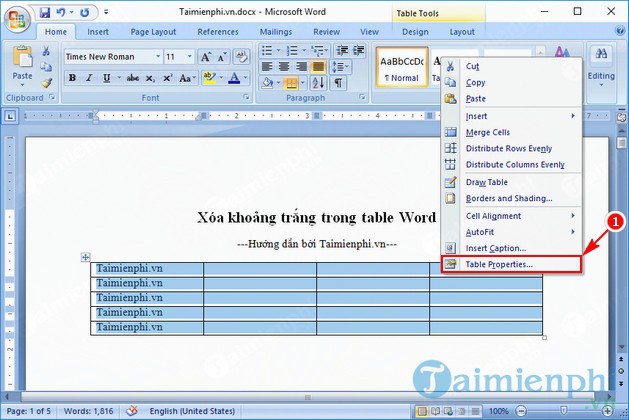Toggle Strikethrough formatting
The image size is (629, 420).
[132, 78]
